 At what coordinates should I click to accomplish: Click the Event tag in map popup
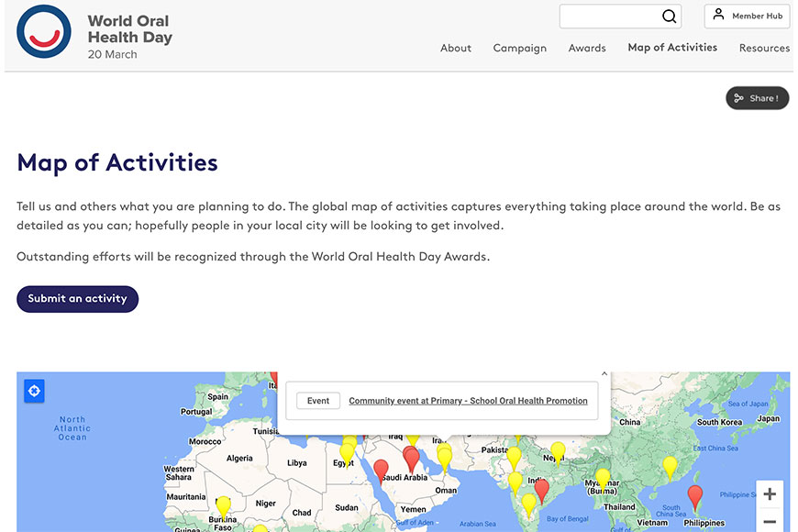[x=318, y=401]
